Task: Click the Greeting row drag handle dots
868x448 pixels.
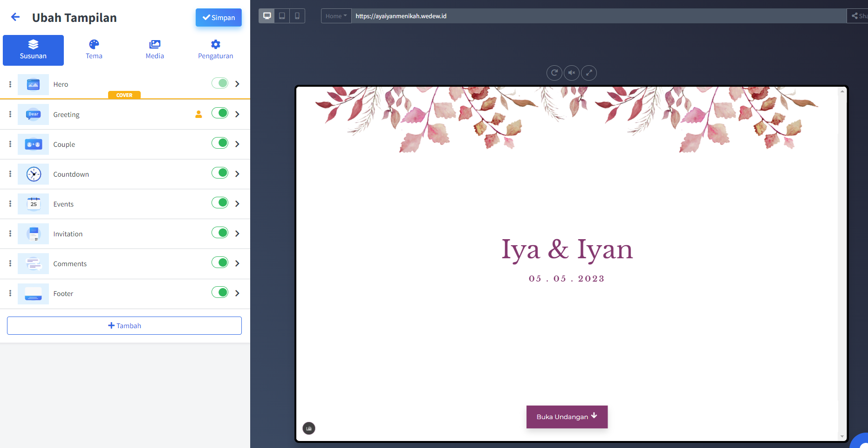Action: pyautogui.click(x=10, y=114)
